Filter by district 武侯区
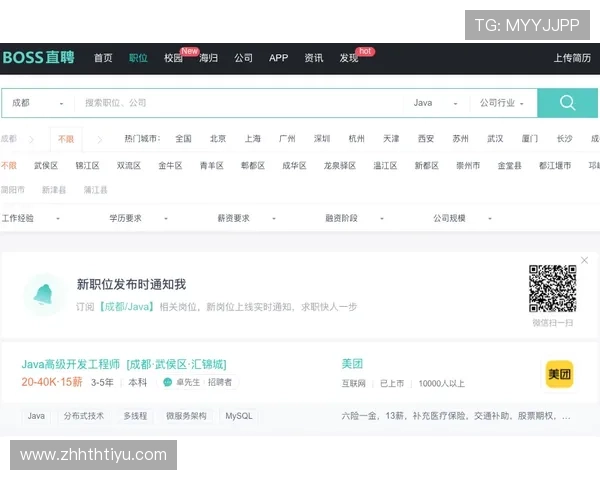Image resolution: width=600 pixels, height=480 pixels. [x=46, y=166]
